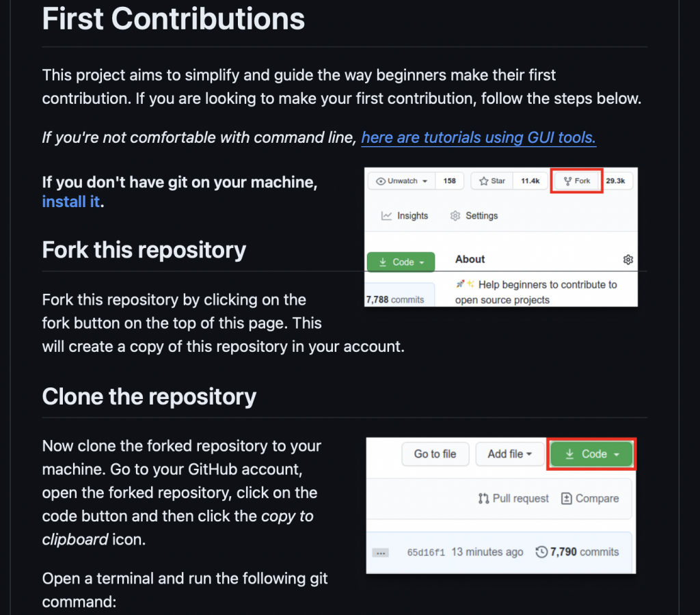The width and height of the screenshot is (700, 615).
Task: Click the Pull request icon
Action: [x=483, y=499]
